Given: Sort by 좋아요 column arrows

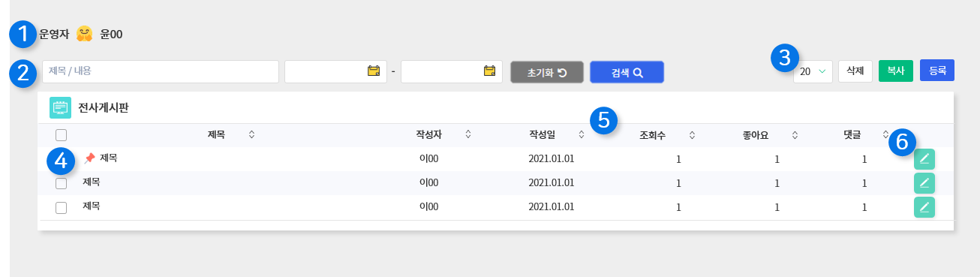Looking at the screenshot, I should coord(794,135).
